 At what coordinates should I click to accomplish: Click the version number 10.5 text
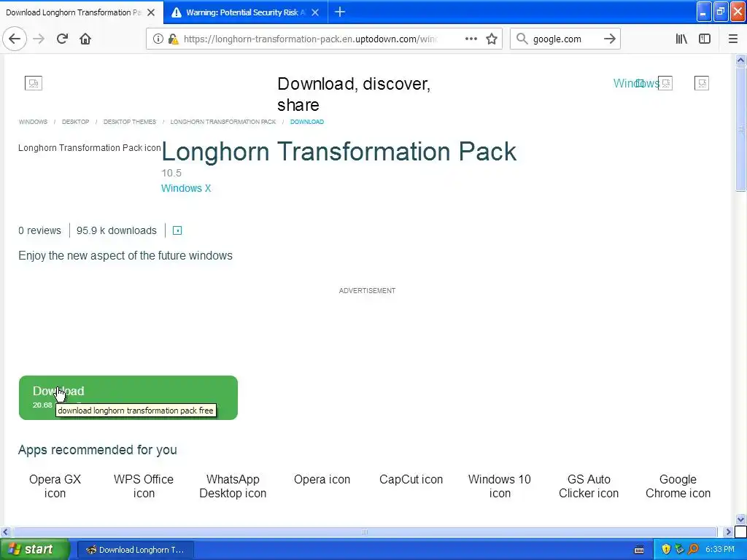(171, 173)
